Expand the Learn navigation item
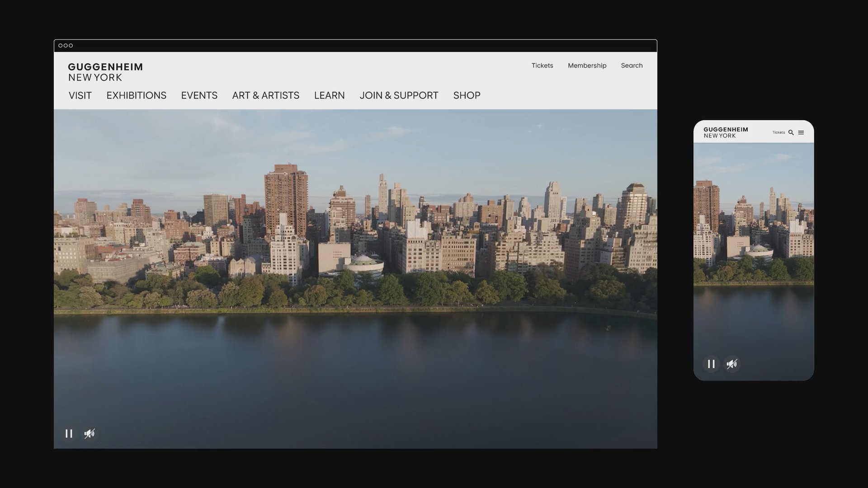868x488 pixels. (329, 95)
